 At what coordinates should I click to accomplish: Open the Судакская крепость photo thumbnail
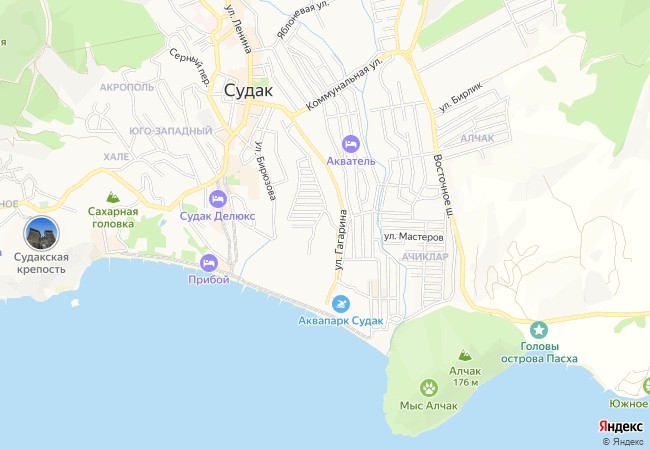point(41,233)
